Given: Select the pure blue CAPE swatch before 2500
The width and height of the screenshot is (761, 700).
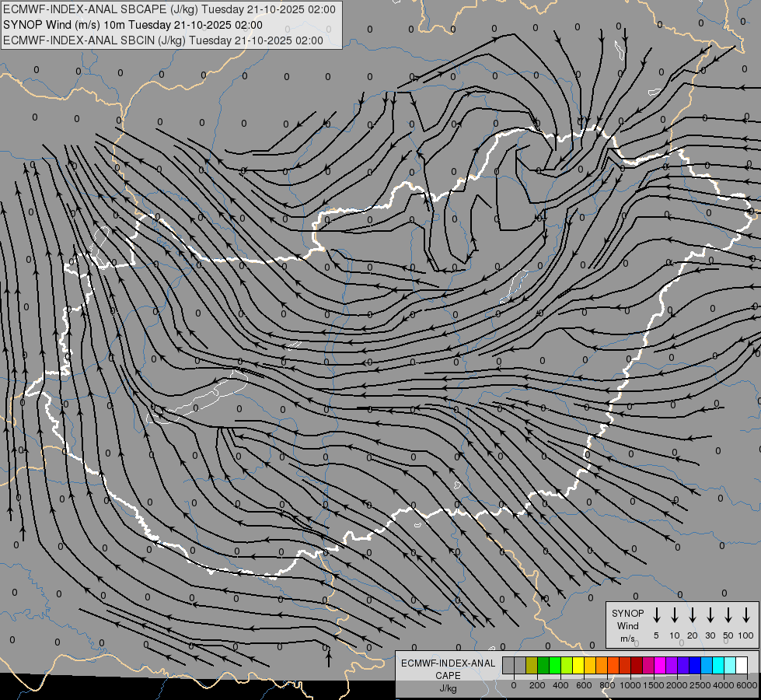Looking at the screenshot, I should (x=695, y=665).
